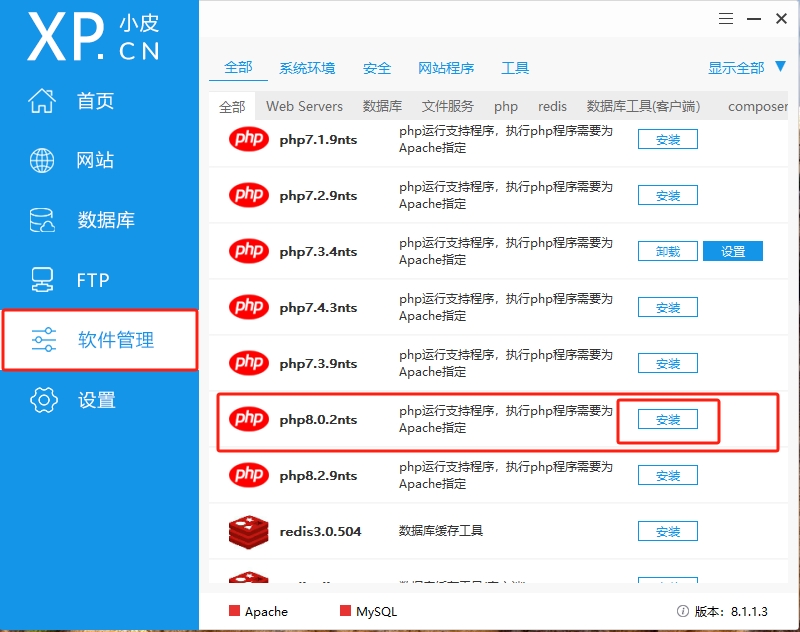
Task: Select the 数据库 sub-tab
Action: pos(382,106)
